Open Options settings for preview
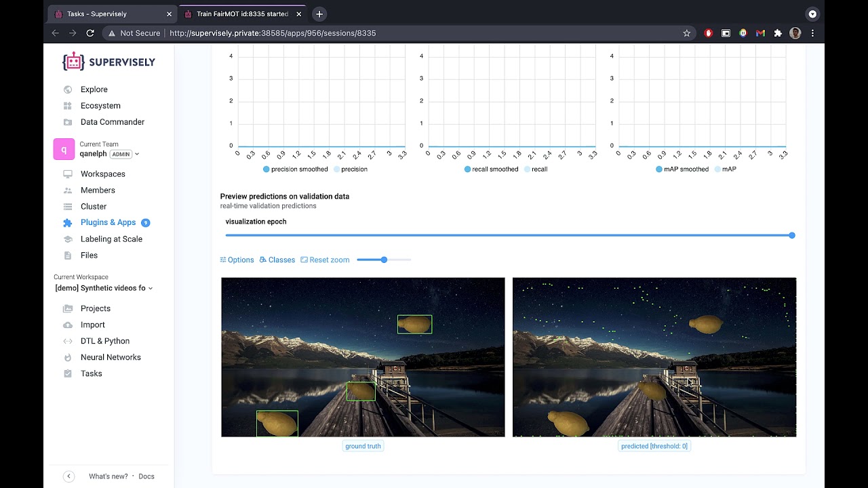The width and height of the screenshot is (868, 488). click(237, 260)
